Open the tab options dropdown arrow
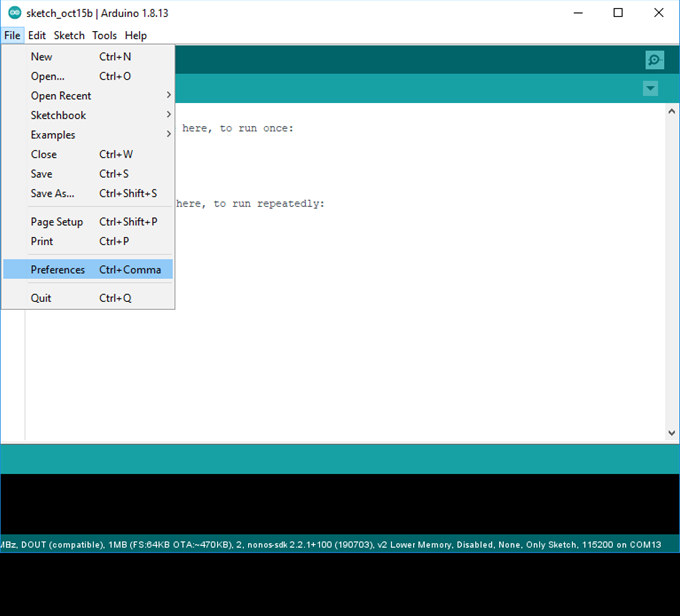 pyautogui.click(x=650, y=88)
